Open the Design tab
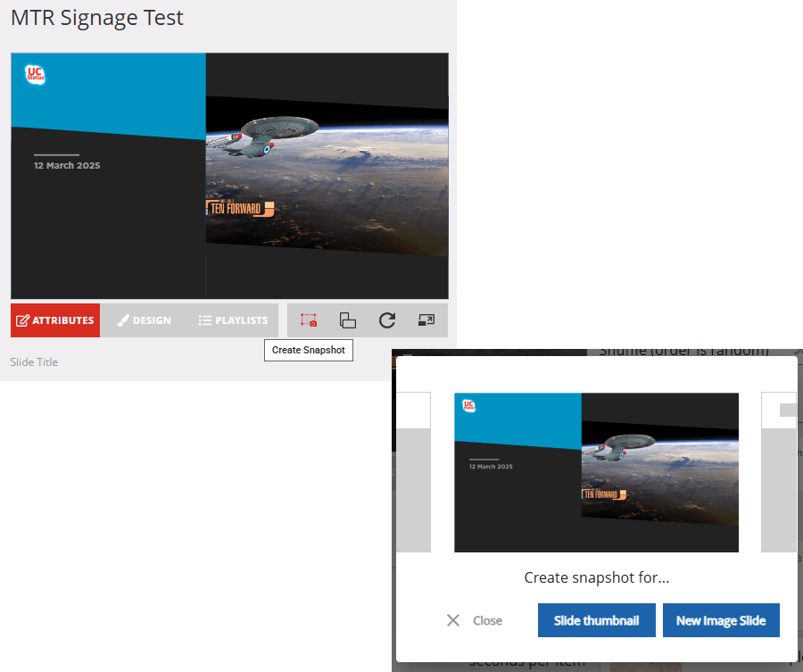 (144, 320)
